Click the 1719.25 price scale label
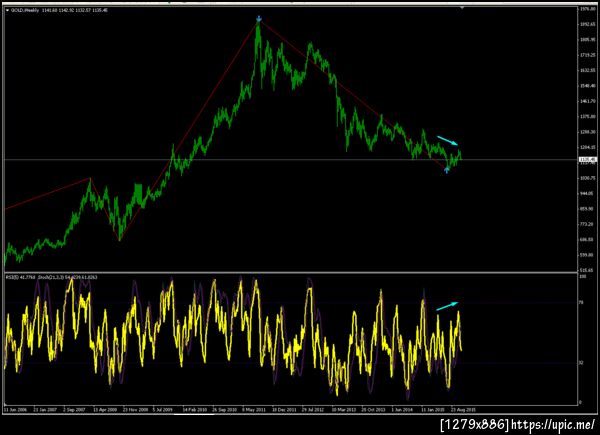The image size is (600, 435). coord(588,55)
